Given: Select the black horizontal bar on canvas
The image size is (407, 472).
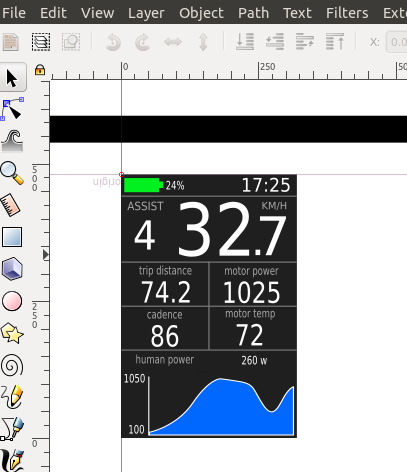Looking at the screenshot, I should 228,129.
